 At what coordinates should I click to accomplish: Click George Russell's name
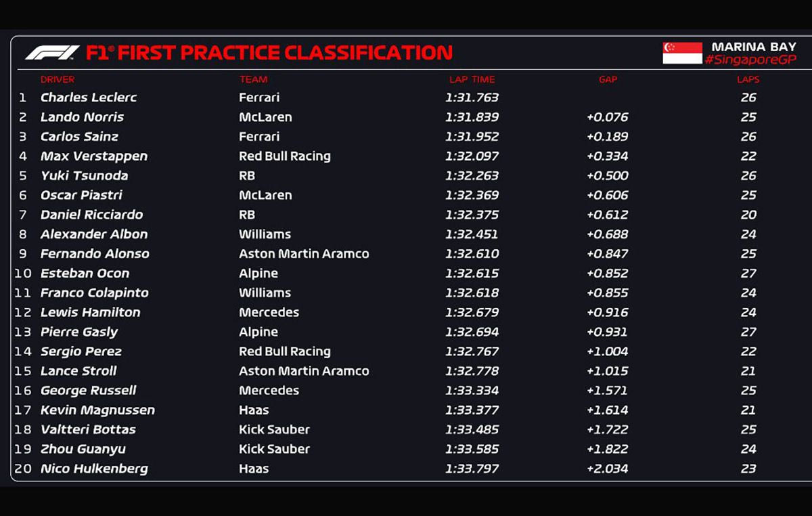[x=89, y=391]
